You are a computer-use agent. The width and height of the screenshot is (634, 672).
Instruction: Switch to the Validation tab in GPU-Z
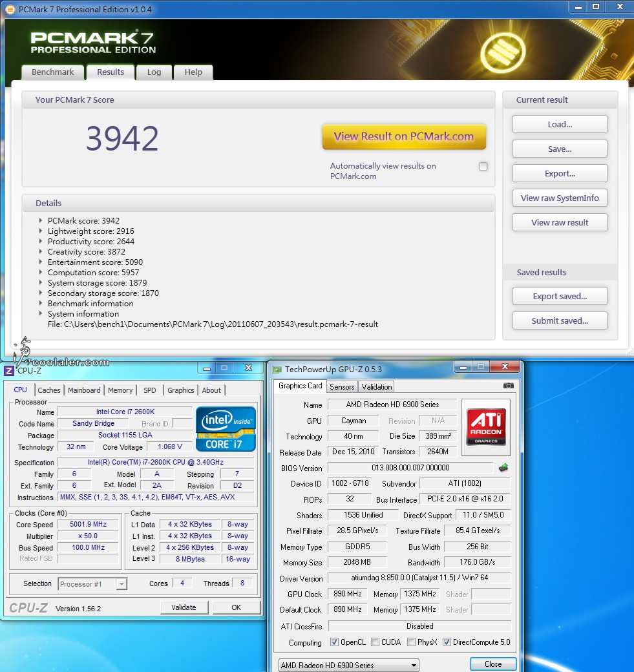(x=376, y=386)
